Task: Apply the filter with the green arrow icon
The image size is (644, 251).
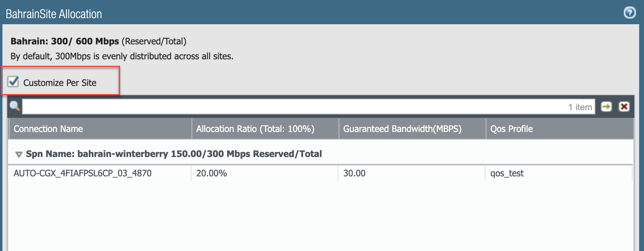Action: point(606,107)
